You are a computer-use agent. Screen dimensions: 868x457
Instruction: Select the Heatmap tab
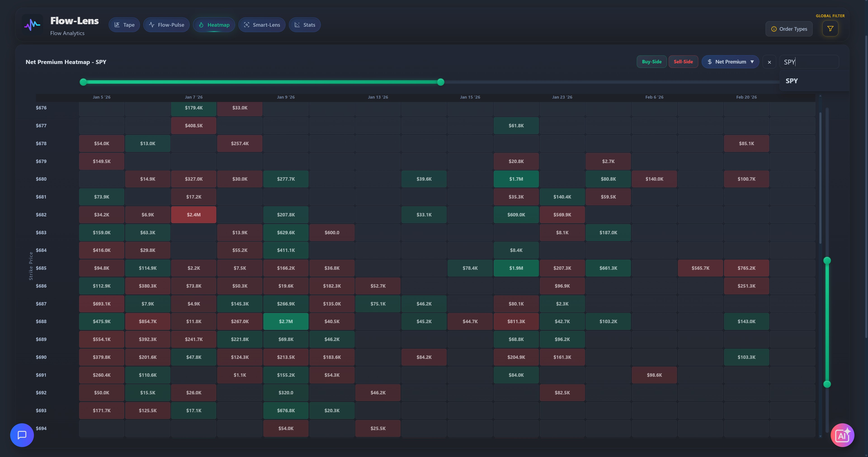pos(214,25)
